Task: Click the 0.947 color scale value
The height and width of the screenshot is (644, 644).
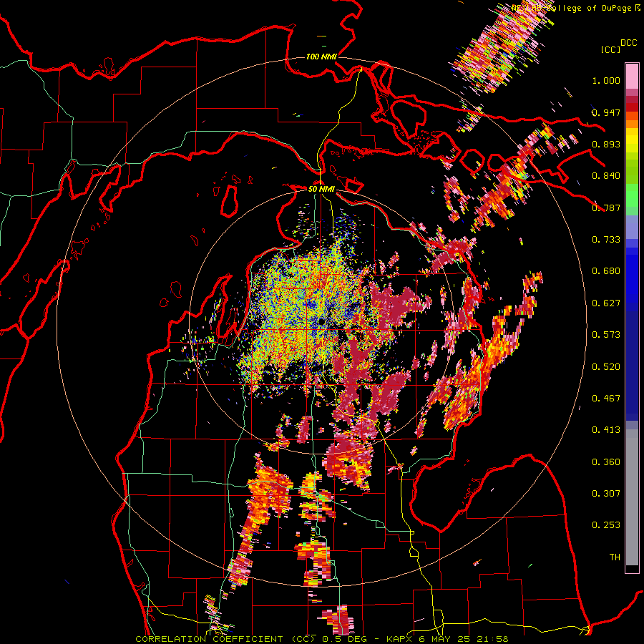Action: (x=606, y=112)
